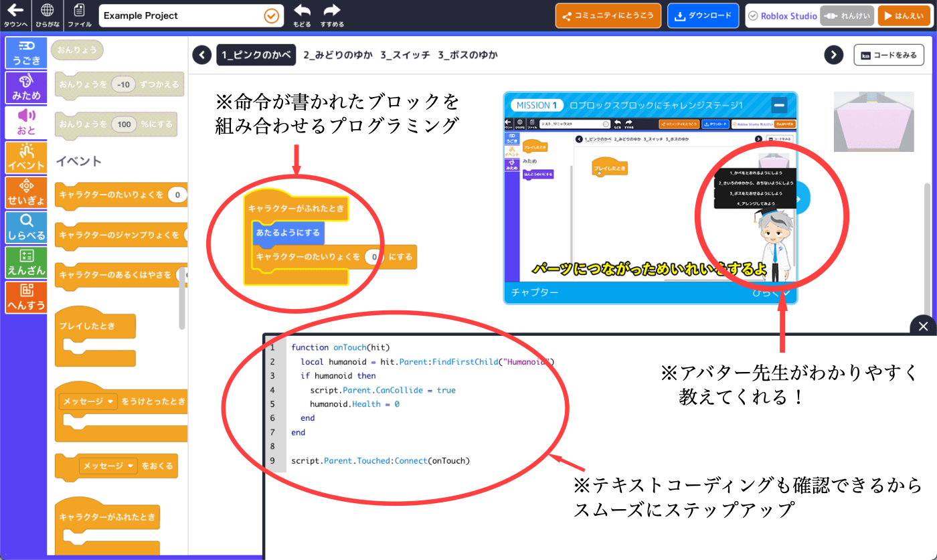Select the えんざん operators category

[26, 262]
